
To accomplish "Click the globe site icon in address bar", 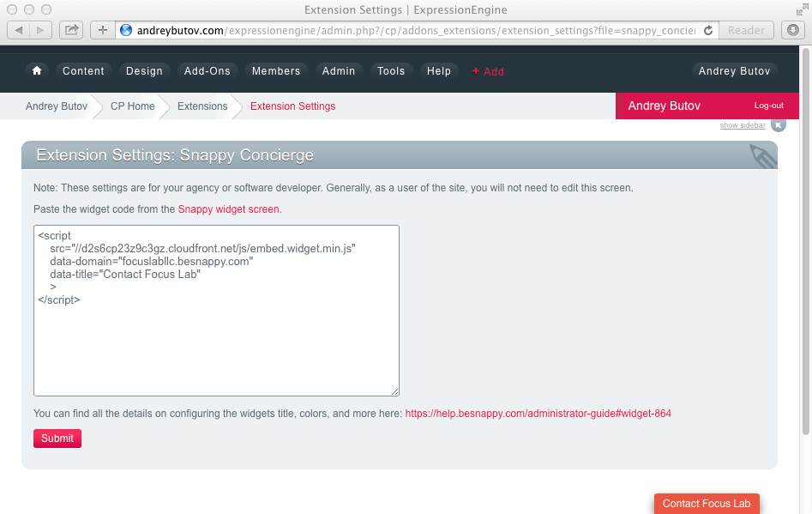I will 126,30.
